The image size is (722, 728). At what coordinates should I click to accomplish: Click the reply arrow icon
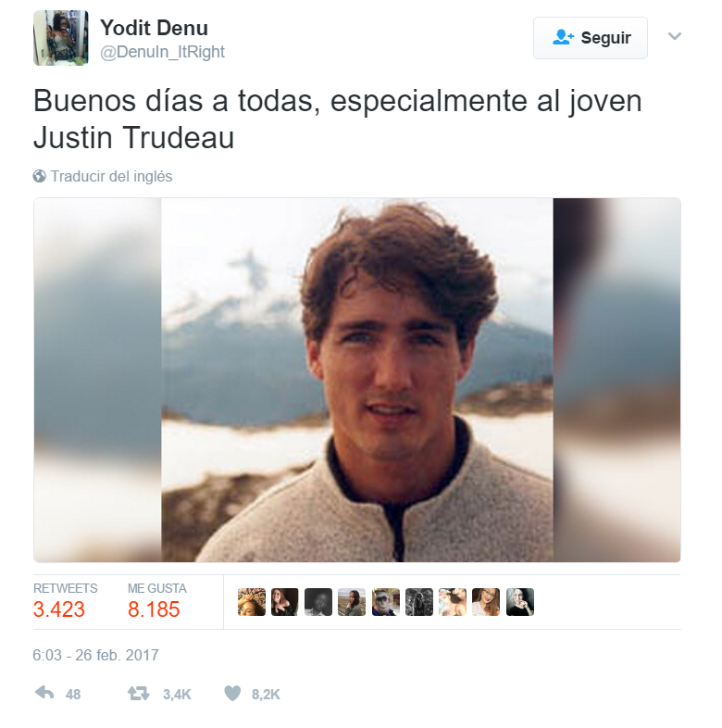pyautogui.click(x=44, y=693)
